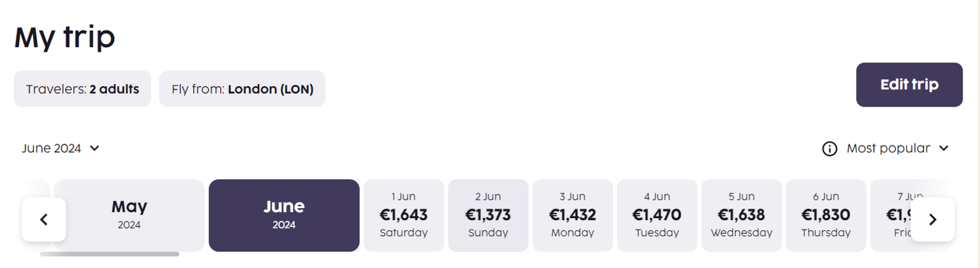Change the Fly from London (LON) chip

click(x=242, y=89)
